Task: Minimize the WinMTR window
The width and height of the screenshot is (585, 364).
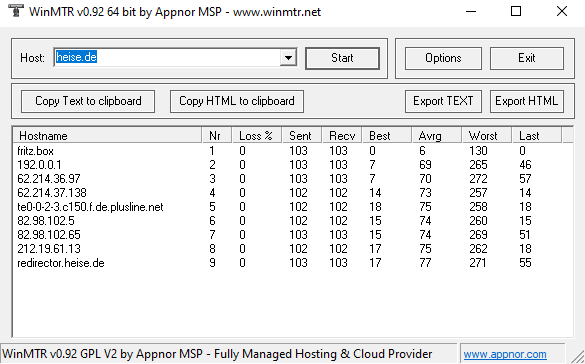Action: click(471, 11)
